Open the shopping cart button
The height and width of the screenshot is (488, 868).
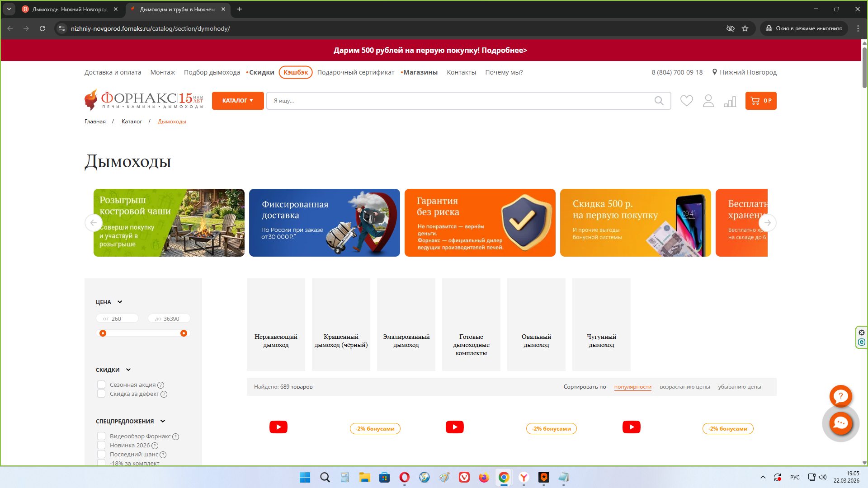point(760,101)
